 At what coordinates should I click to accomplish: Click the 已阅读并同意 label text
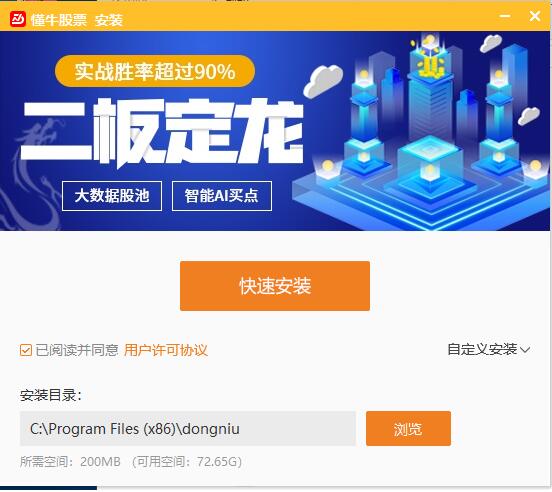pyautogui.click(x=77, y=350)
